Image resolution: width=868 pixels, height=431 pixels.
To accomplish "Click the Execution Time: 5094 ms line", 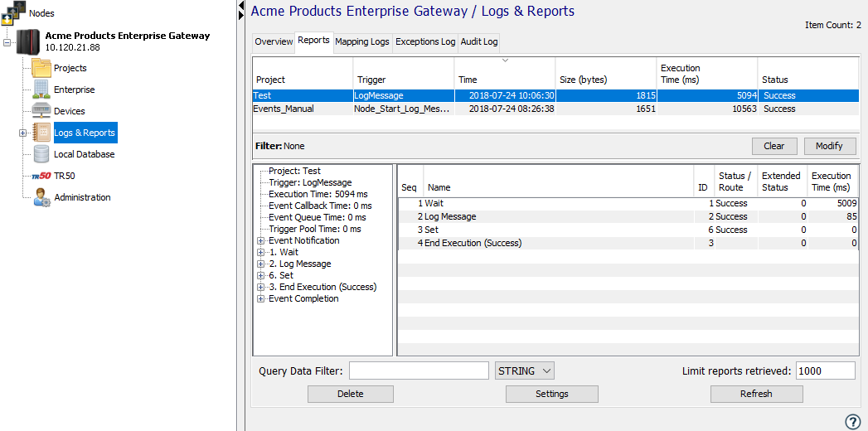I will 318,194.
